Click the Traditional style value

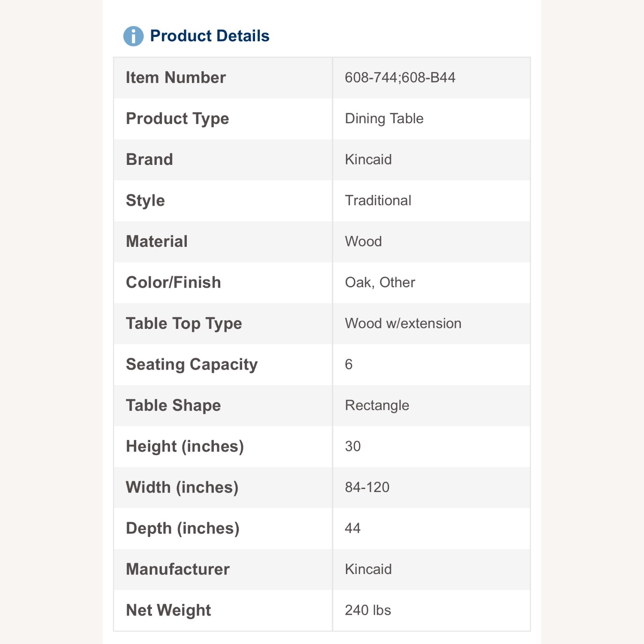[x=378, y=200]
